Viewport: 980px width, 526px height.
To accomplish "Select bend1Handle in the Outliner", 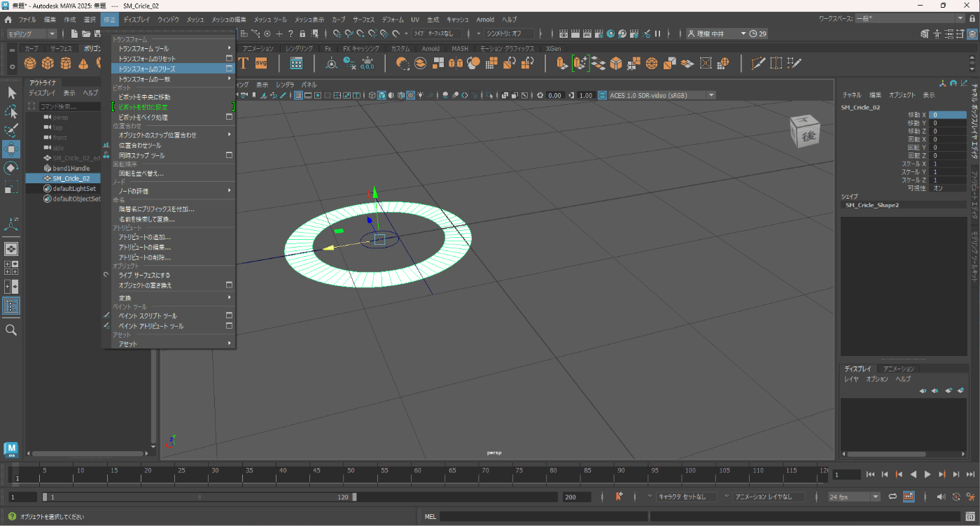I will [71, 168].
